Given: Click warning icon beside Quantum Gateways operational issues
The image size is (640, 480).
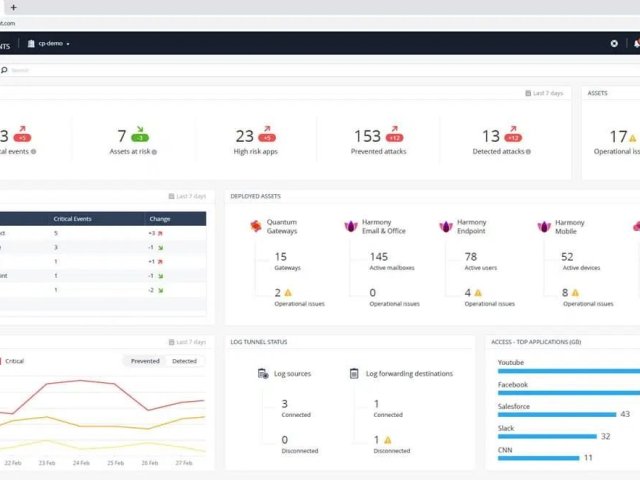Looking at the screenshot, I should pyautogui.click(x=288, y=293).
